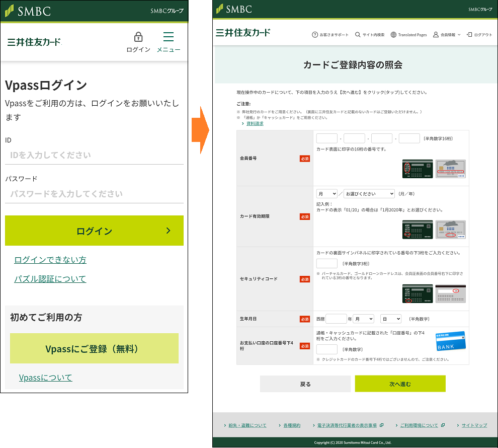Click the 次へ進む button

coord(400,384)
